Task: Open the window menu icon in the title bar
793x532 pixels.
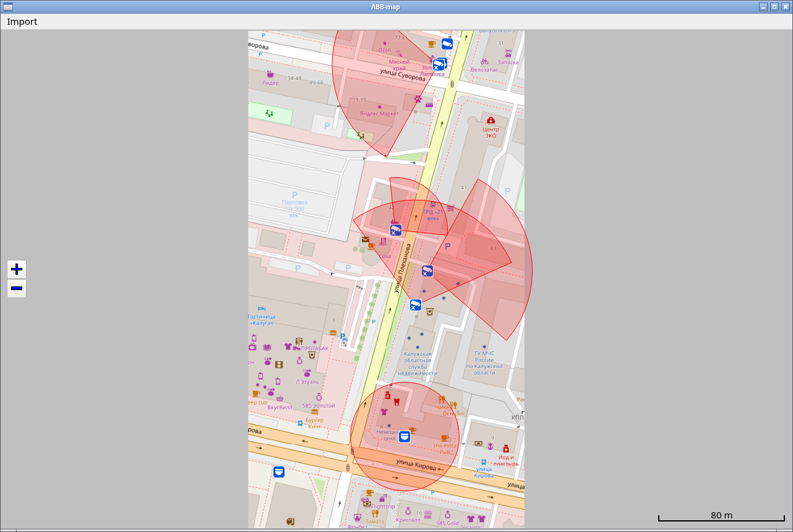Action: click(x=7, y=7)
